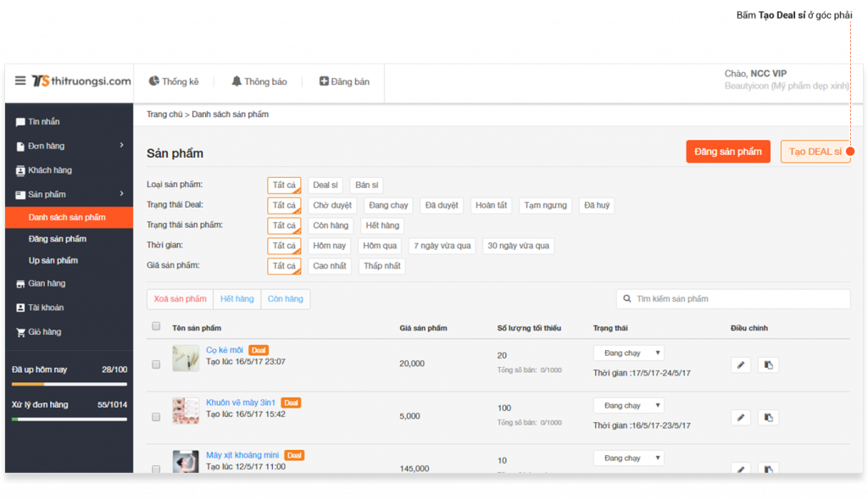Screen dimensions: 868x500
Task: Click the Sản phẩm sidebar icon
Action: coord(20,195)
